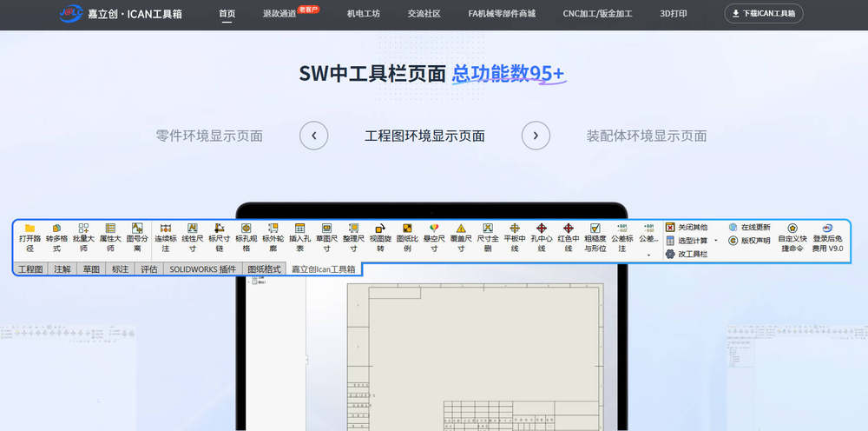Open 机电工坊 in the navigation
The image size is (868, 431).
[363, 14]
